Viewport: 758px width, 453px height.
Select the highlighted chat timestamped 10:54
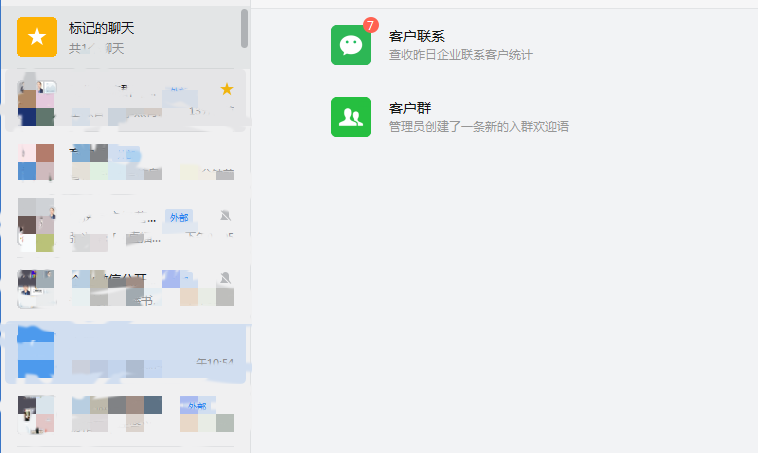click(125, 354)
